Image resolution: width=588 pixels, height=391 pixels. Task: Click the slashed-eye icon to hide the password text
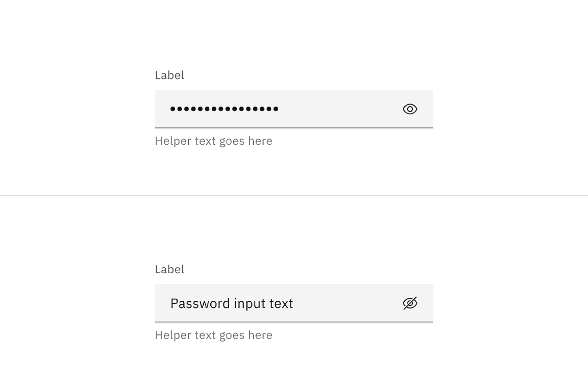click(410, 303)
